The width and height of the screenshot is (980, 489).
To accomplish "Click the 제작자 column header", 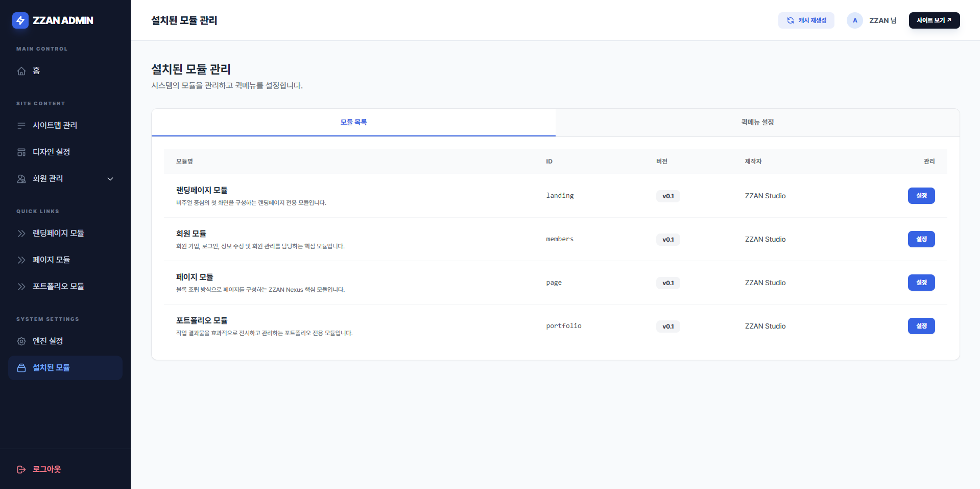I will coord(753,161).
